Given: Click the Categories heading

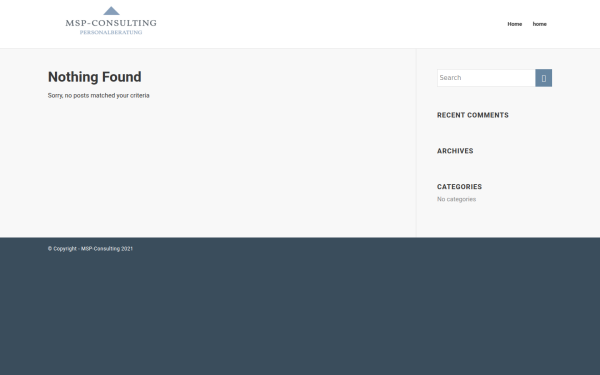Looking at the screenshot, I should [459, 187].
